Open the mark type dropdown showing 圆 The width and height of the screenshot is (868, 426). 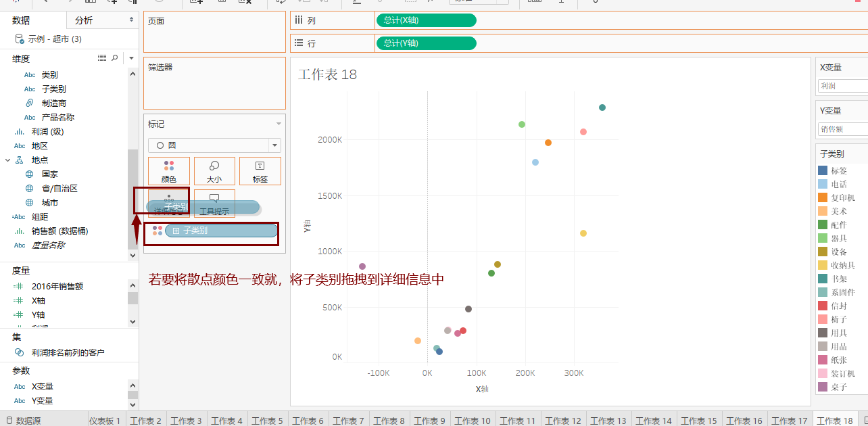[x=214, y=145]
